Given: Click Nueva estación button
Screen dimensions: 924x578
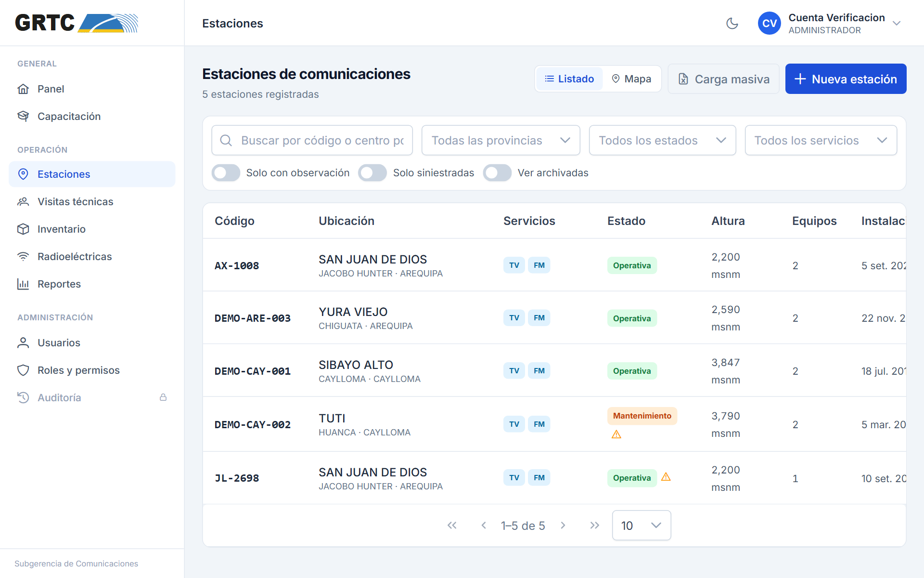Looking at the screenshot, I should point(846,79).
